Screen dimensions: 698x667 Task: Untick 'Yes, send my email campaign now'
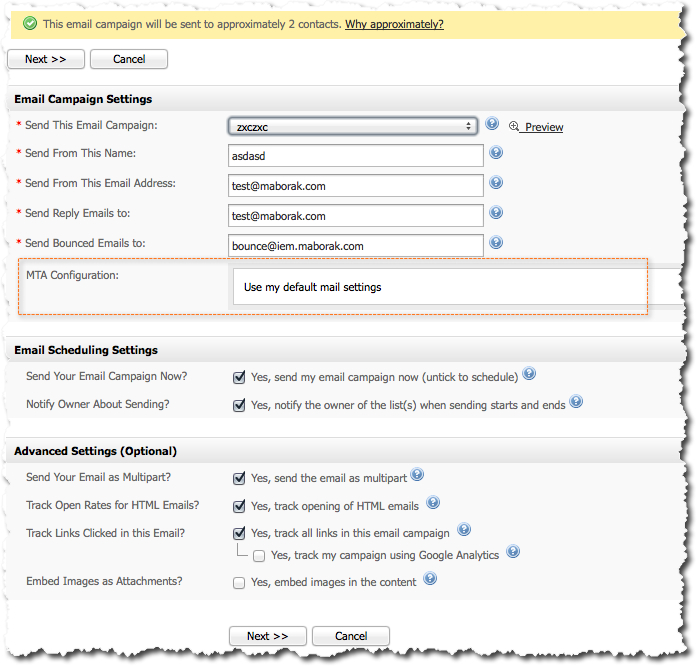pyautogui.click(x=239, y=377)
